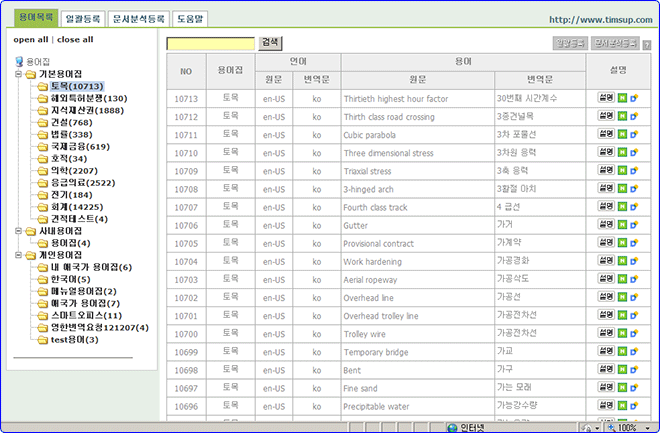Open the http://www.timsup.com link
This screenshot has height=437, width=660.
click(601, 20)
